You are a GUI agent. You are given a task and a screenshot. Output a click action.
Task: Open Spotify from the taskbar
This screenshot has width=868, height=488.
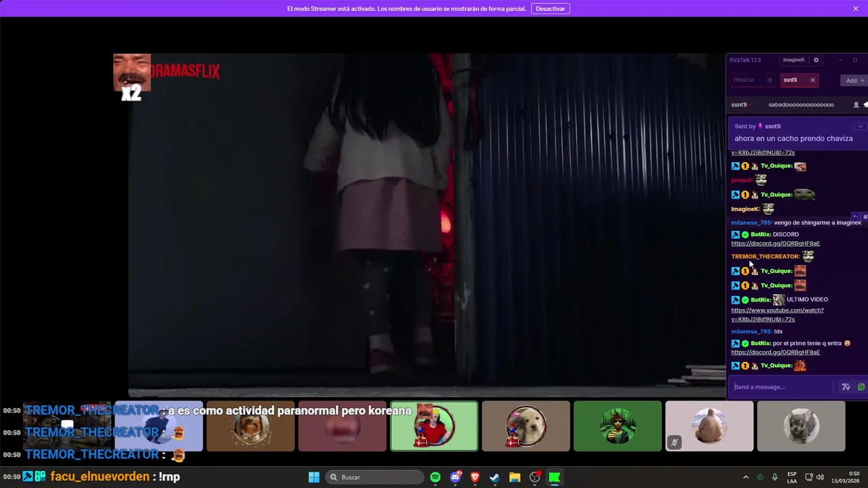pyautogui.click(x=435, y=477)
